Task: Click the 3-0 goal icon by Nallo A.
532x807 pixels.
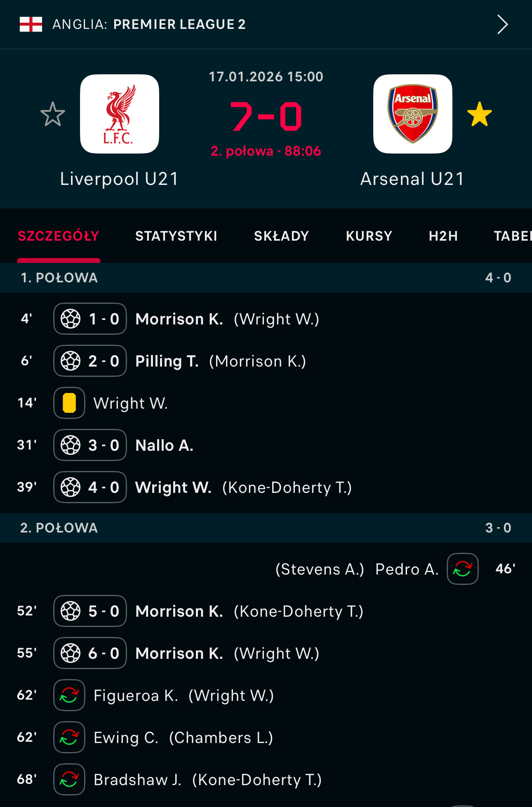Action: coord(71,445)
